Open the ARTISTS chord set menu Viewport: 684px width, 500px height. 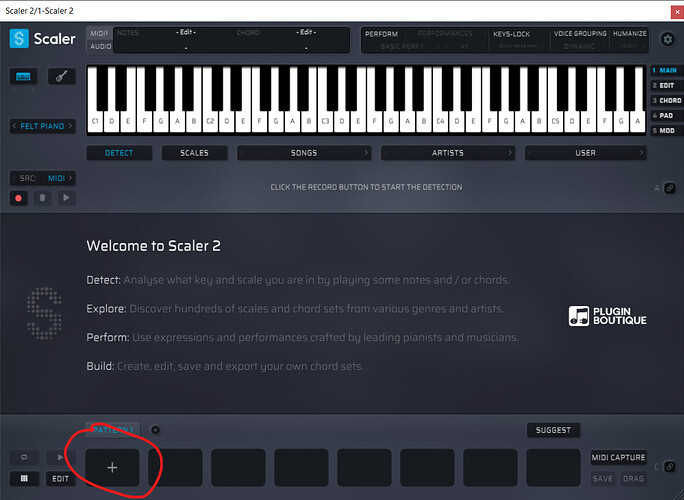click(448, 153)
